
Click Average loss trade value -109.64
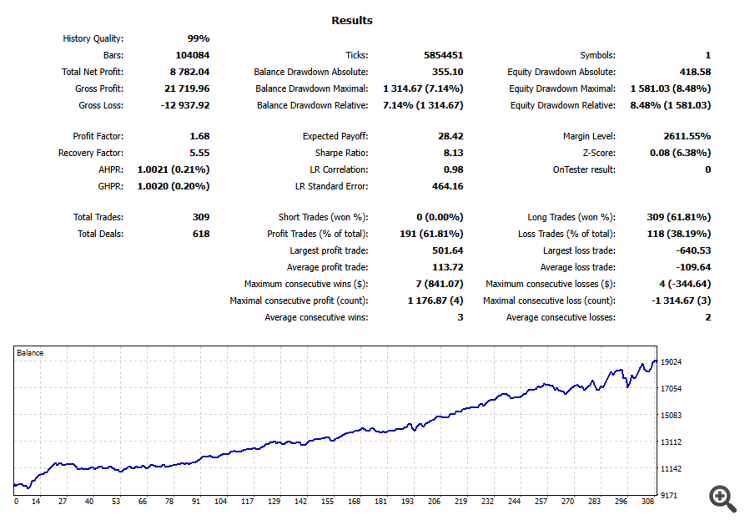click(x=694, y=268)
